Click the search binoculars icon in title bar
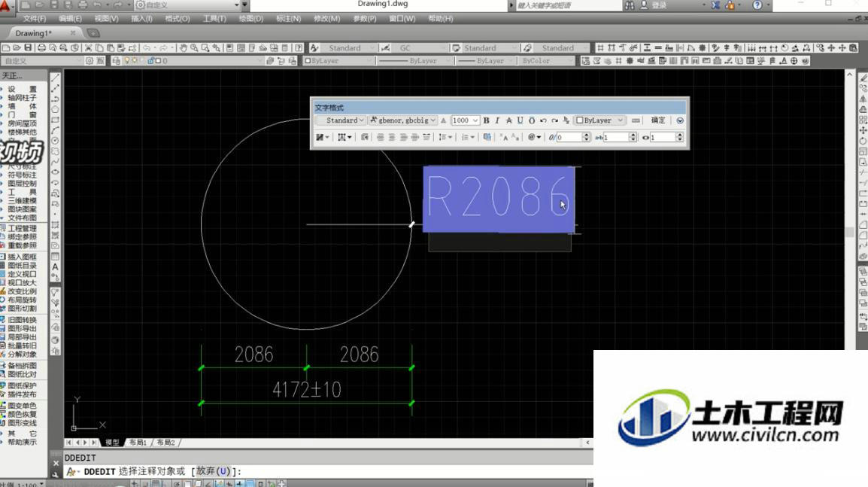The image size is (868, 487). [x=630, y=5]
